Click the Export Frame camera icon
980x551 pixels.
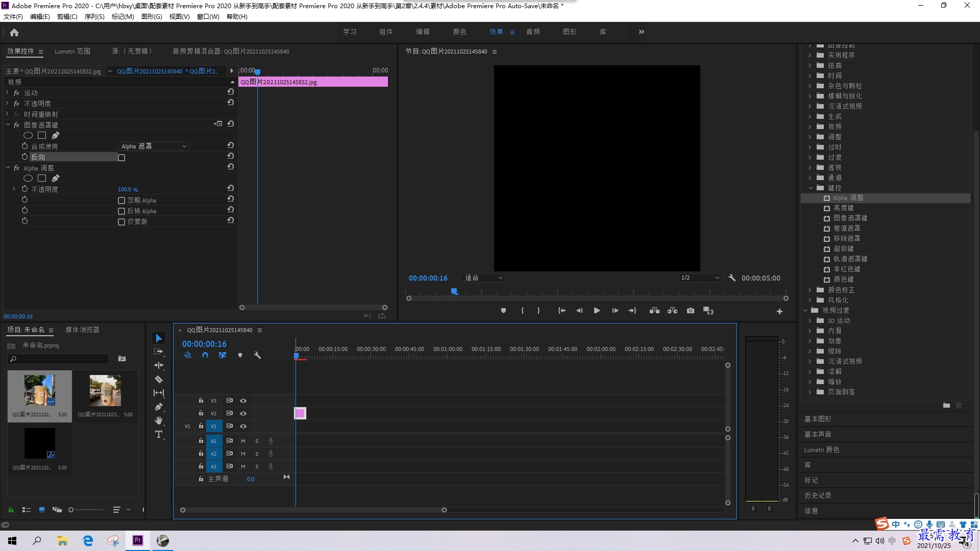691,311
